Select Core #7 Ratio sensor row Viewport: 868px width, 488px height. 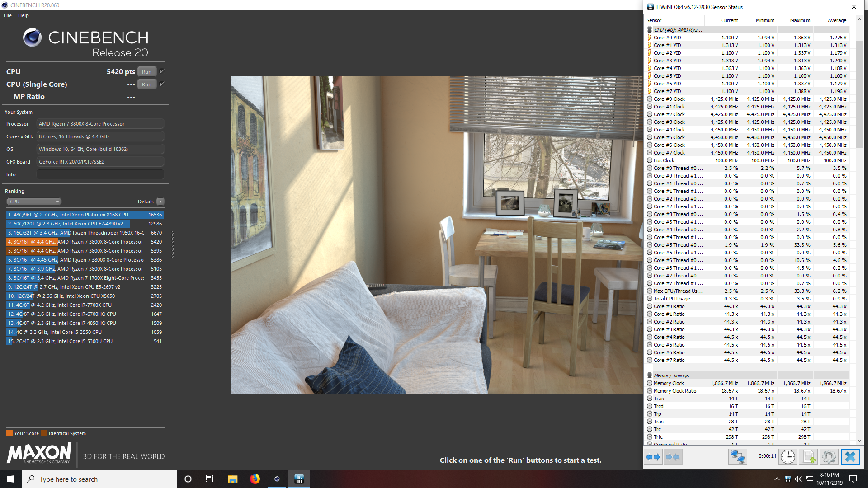[x=747, y=360]
